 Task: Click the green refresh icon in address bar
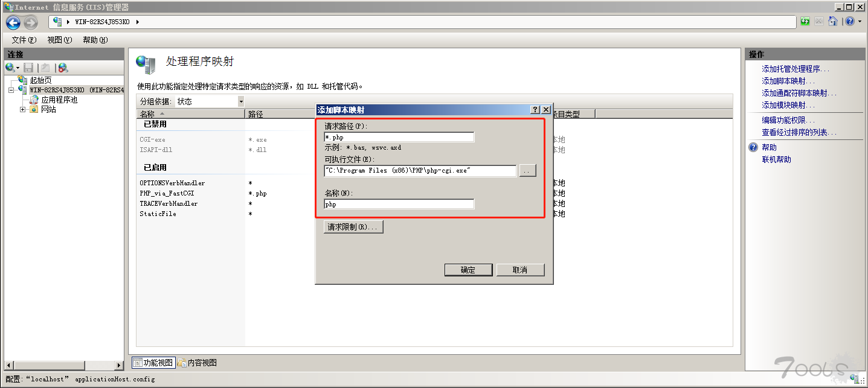pyautogui.click(x=805, y=22)
